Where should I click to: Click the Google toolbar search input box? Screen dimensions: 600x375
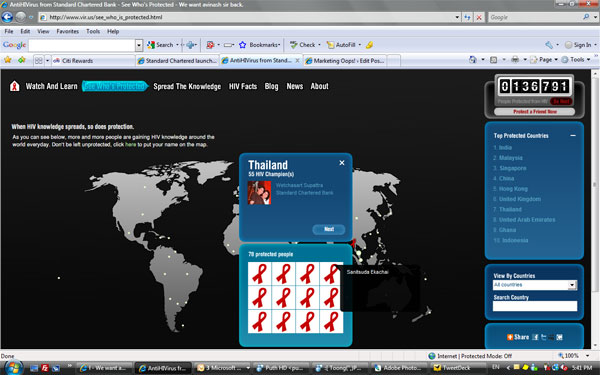pos(82,45)
